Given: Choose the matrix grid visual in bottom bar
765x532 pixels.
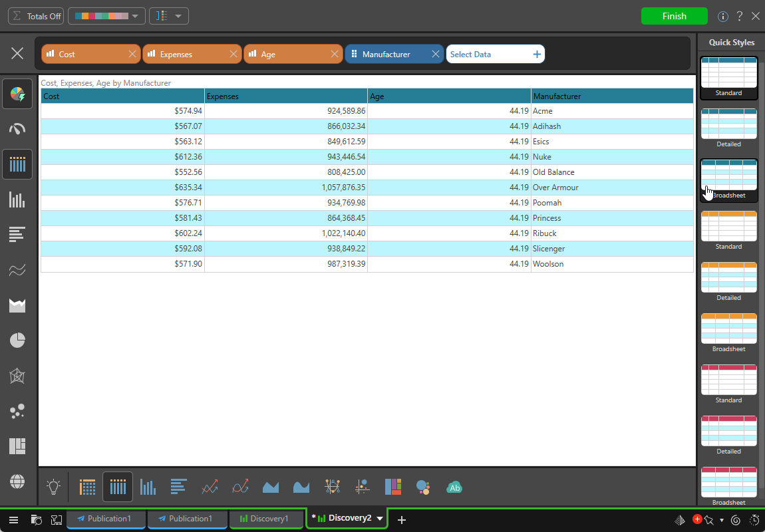Looking at the screenshot, I should (x=87, y=487).
